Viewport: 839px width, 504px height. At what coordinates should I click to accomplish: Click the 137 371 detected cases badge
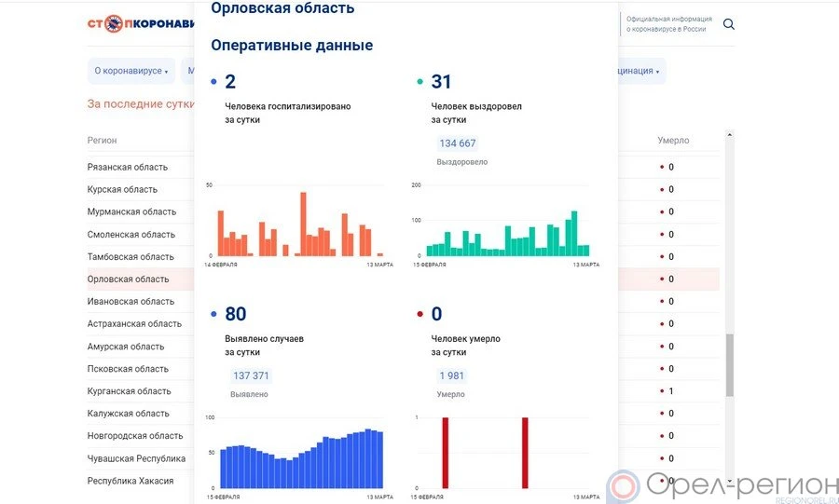(251, 375)
